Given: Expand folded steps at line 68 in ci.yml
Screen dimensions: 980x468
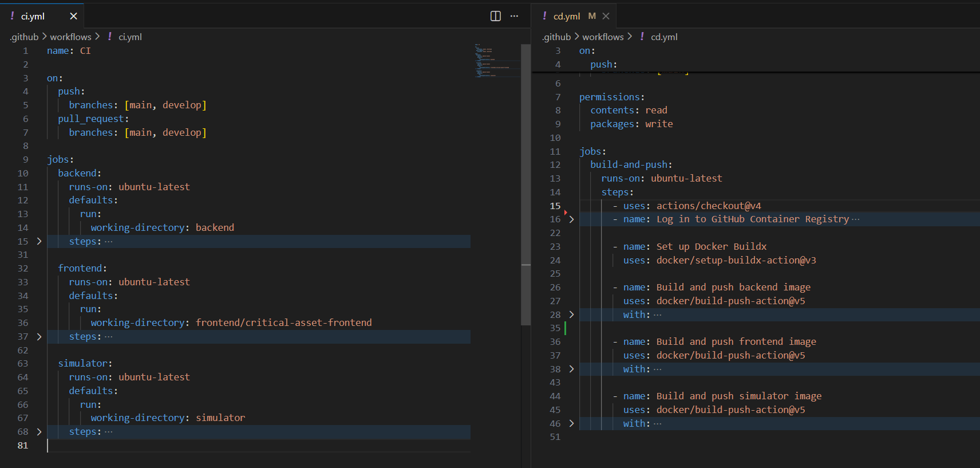Looking at the screenshot, I should (x=39, y=431).
